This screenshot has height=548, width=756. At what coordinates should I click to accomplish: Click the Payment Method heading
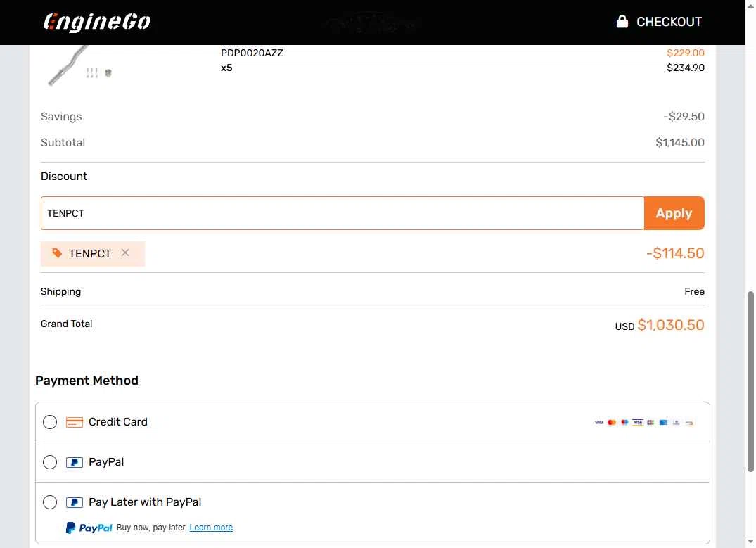click(x=87, y=381)
